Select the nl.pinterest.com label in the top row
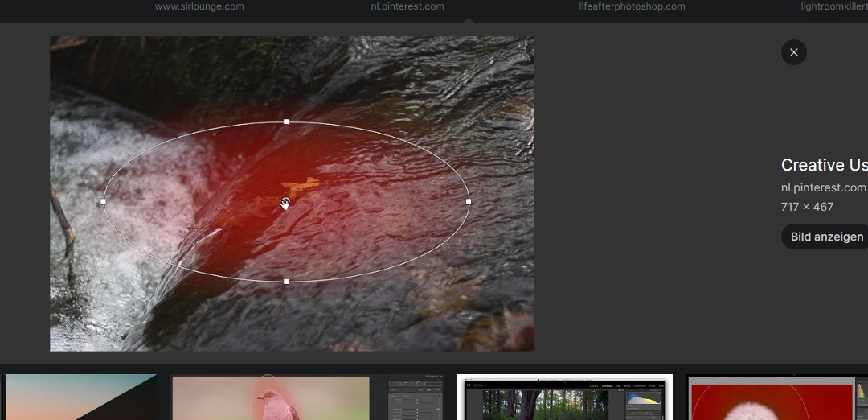 coord(407,6)
